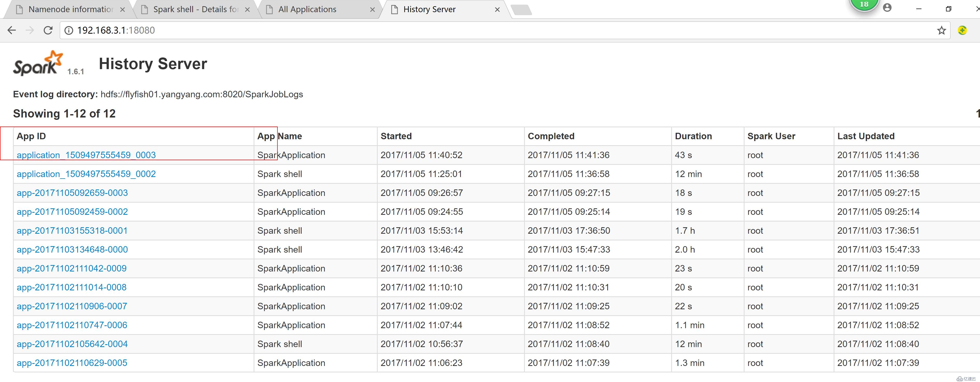Click the 'Showing 1-12 of 12' text

64,114
